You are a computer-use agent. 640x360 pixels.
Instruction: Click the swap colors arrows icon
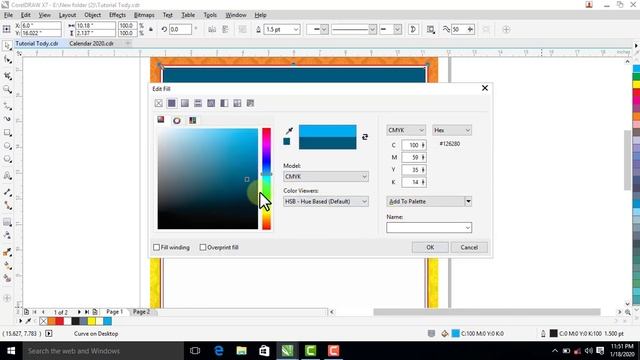click(x=365, y=137)
